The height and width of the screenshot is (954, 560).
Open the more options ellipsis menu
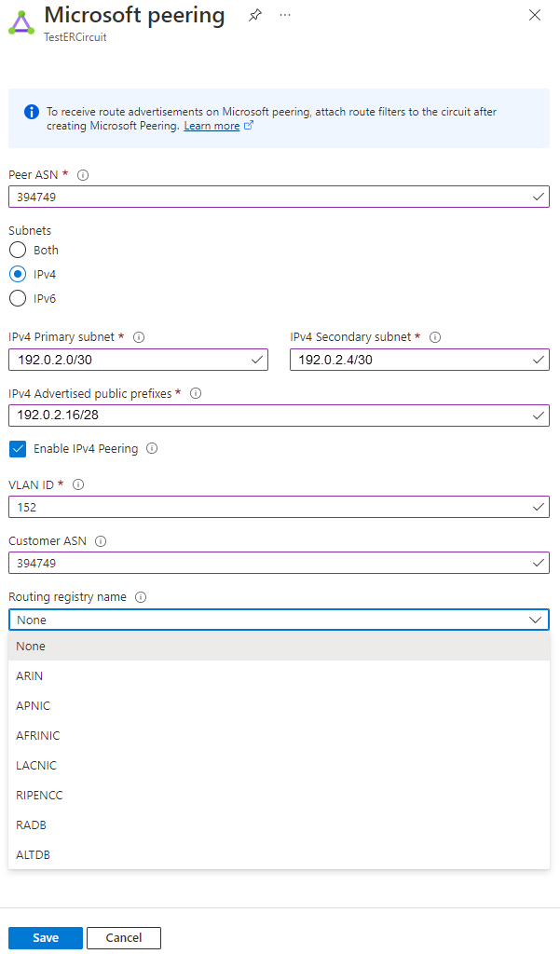285,15
